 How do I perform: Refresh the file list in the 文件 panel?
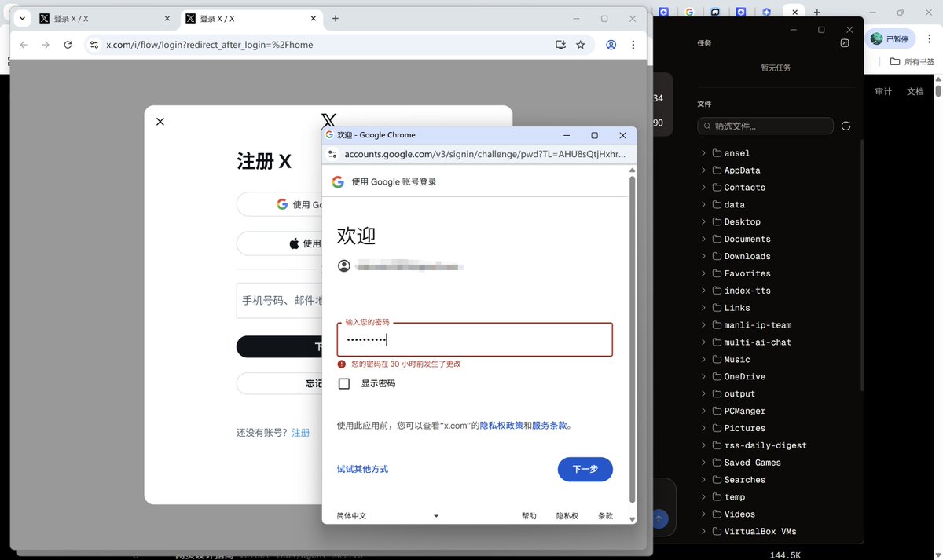point(846,126)
